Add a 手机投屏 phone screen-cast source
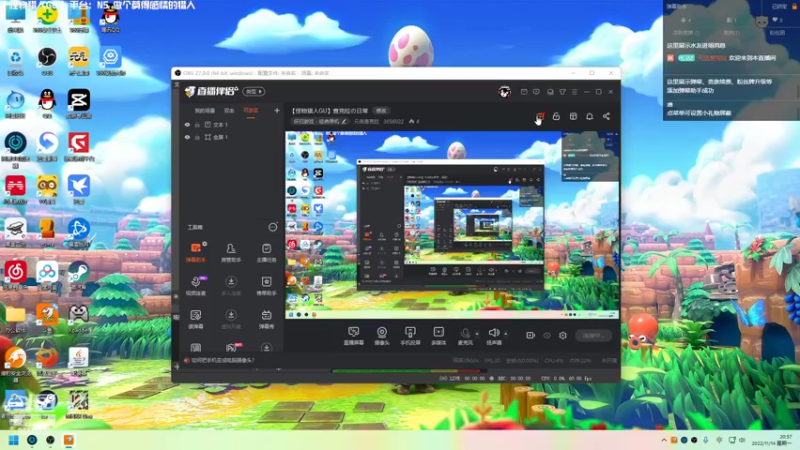 click(410, 336)
